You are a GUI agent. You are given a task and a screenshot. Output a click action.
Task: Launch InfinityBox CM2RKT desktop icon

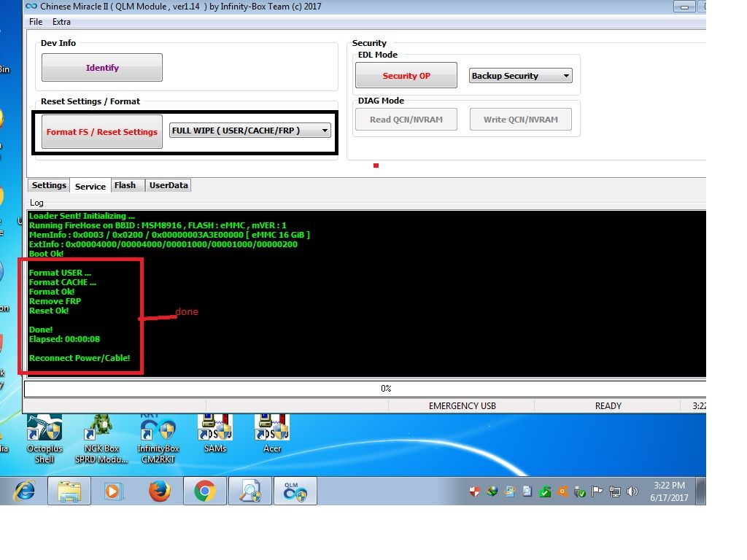tap(158, 430)
